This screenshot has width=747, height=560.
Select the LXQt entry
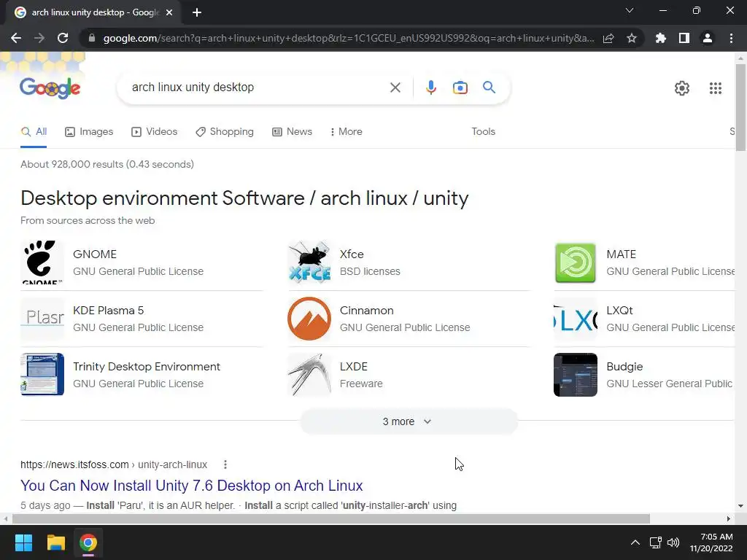coord(644,319)
